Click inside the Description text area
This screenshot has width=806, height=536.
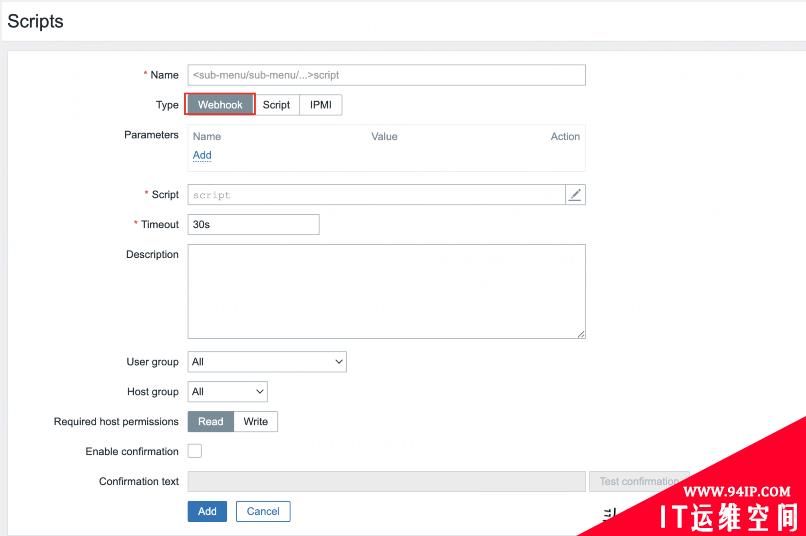[x=387, y=291]
